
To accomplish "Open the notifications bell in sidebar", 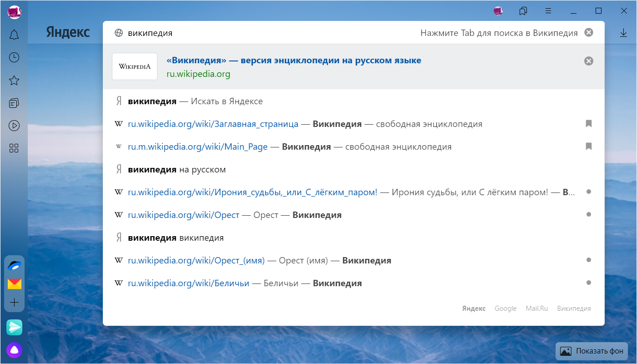I will tap(14, 35).
